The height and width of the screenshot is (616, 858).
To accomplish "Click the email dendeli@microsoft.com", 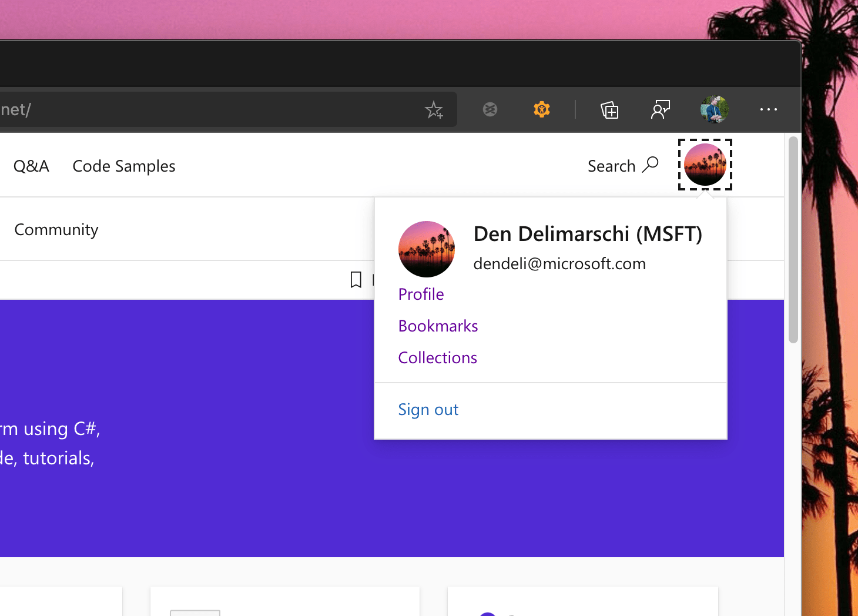I will pos(559,264).
